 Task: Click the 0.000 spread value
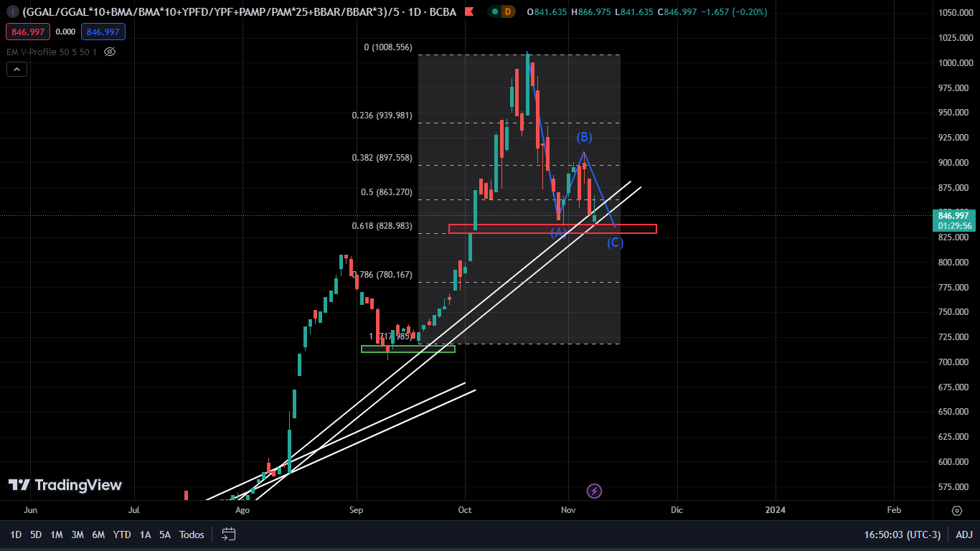point(65,32)
